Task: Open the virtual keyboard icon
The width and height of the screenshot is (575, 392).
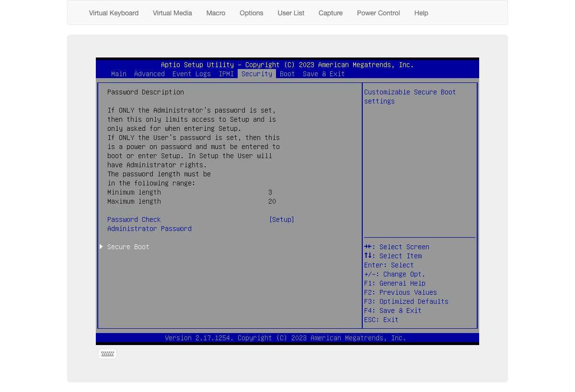Action: tap(107, 354)
